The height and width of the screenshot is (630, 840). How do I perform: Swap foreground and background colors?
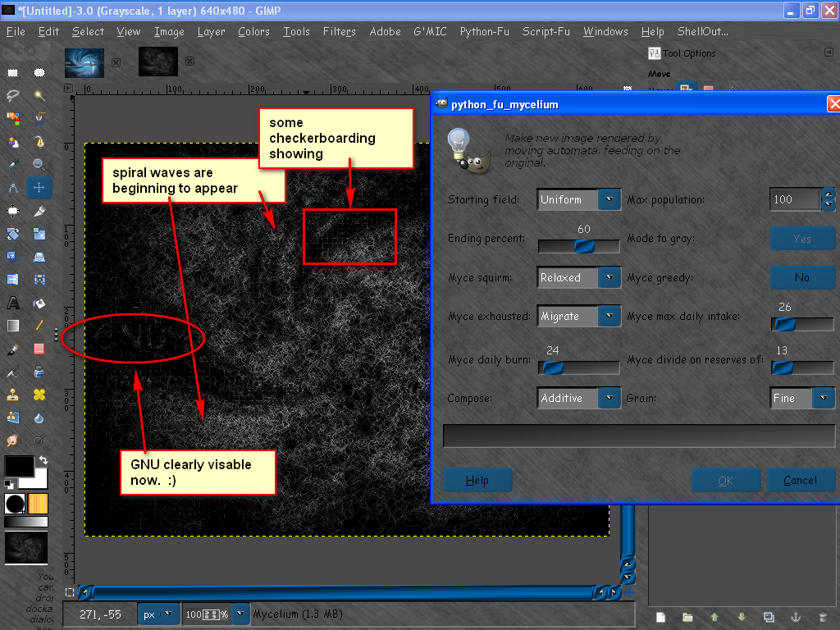(x=43, y=460)
